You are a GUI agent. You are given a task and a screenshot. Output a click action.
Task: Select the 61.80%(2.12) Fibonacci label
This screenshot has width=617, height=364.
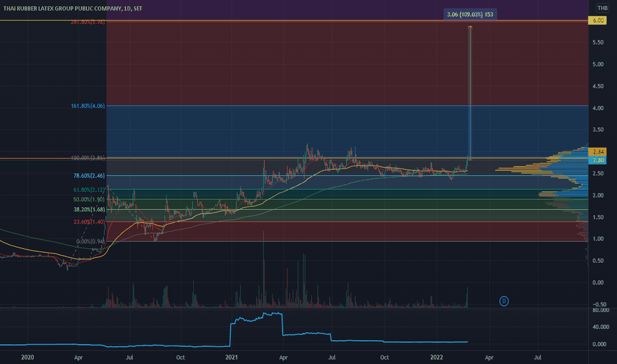point(89,190)
